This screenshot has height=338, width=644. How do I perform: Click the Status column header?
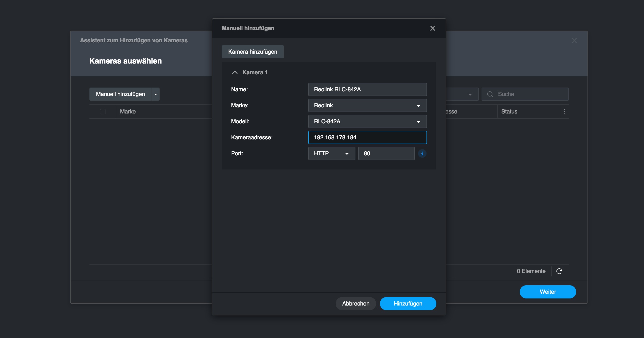tap(509, 112)
